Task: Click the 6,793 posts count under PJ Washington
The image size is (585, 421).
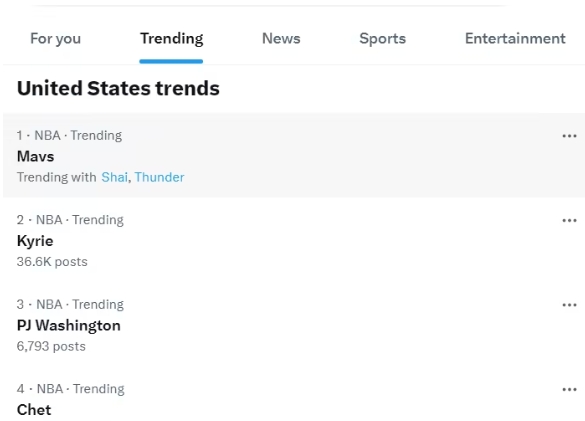Action: [x=51, y=346]
